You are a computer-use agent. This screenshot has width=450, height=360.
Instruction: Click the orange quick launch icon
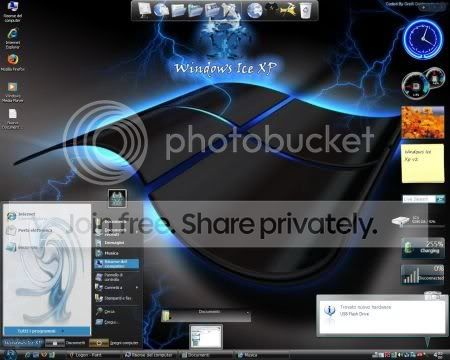tap(44, 355)
